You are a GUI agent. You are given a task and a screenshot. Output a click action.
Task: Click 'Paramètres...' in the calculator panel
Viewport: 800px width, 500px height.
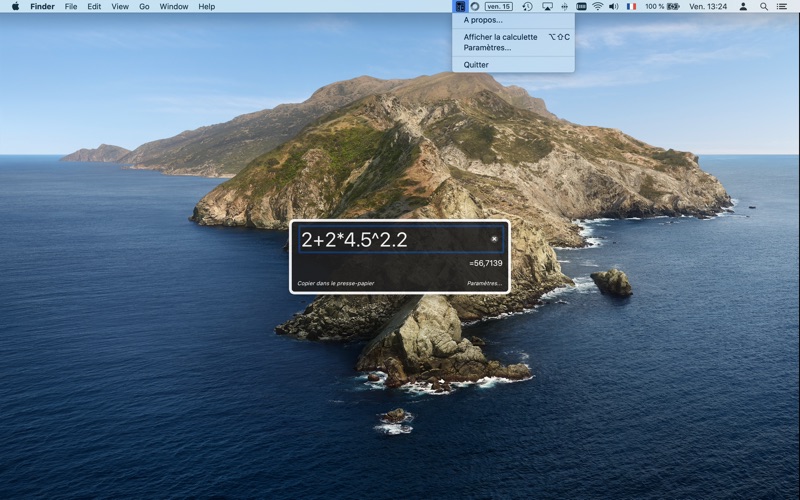484,283
